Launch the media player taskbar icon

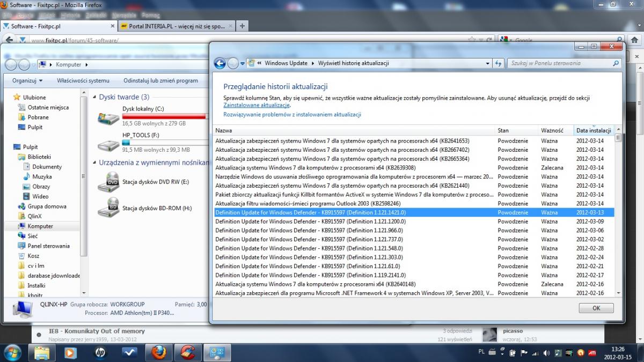[x=71, y=353]
